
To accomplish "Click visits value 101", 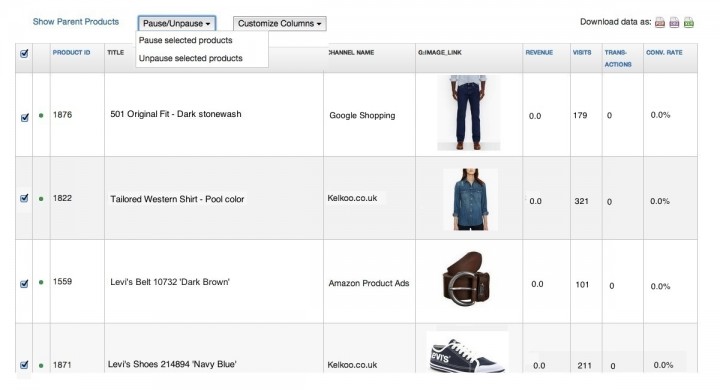I will click(582, 285).
